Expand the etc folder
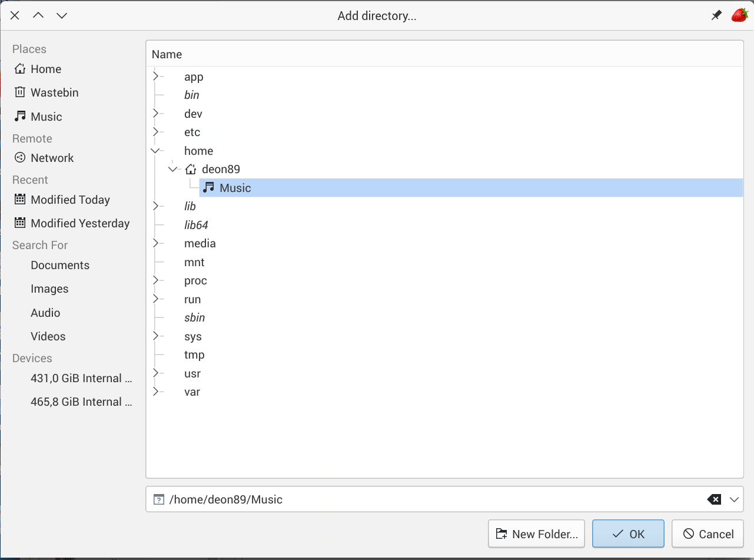Image resolution: width=754 pixels, height=560 pixels. click(x=156, y=132)
